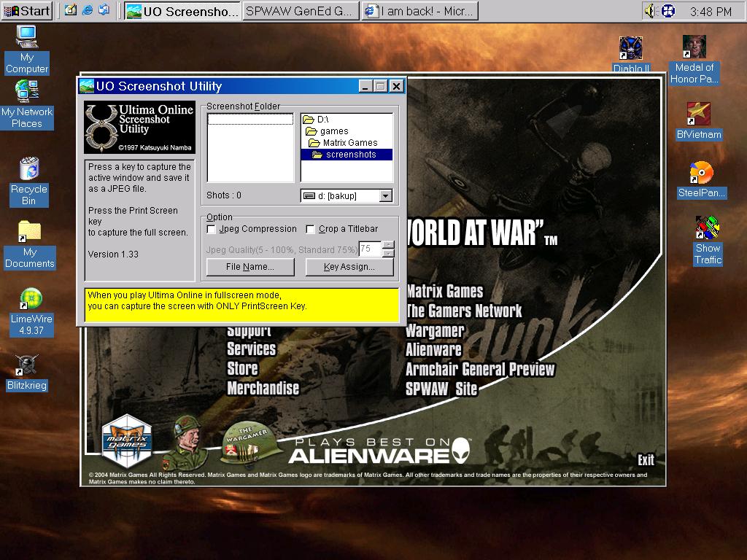Open the My Computer desktop icon
This screenshot has height=560, width=747.
tap(26, 50)
